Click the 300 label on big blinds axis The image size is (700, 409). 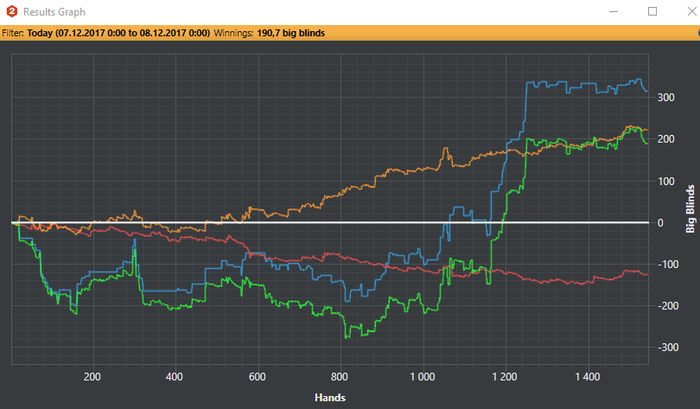(x=666, y=97)
